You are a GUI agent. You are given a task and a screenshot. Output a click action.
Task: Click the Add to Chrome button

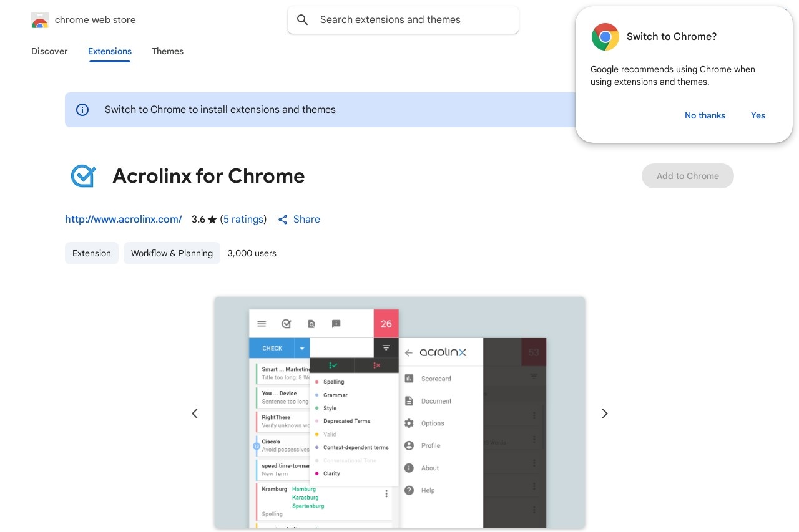(x=688, y=176)
